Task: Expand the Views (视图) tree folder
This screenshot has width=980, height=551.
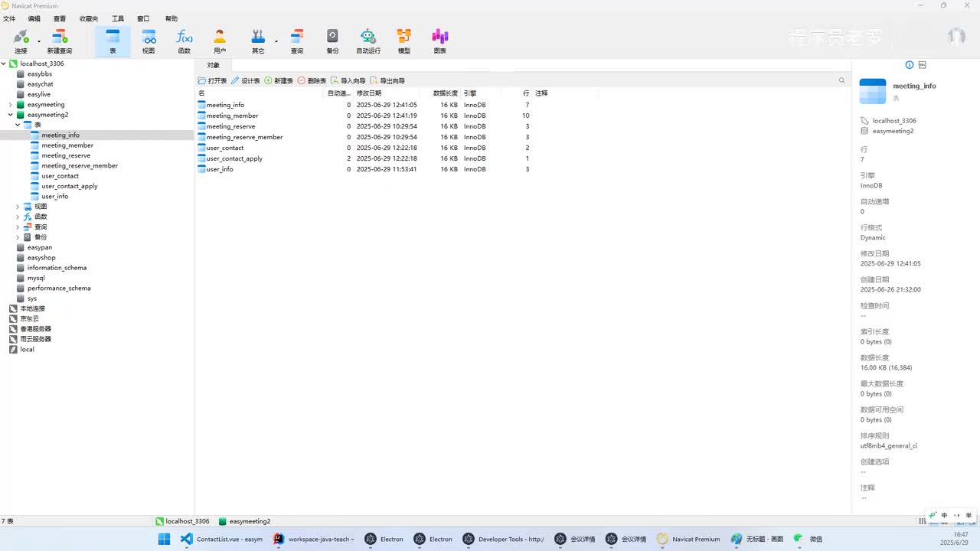Action: [x=18, y=207]
